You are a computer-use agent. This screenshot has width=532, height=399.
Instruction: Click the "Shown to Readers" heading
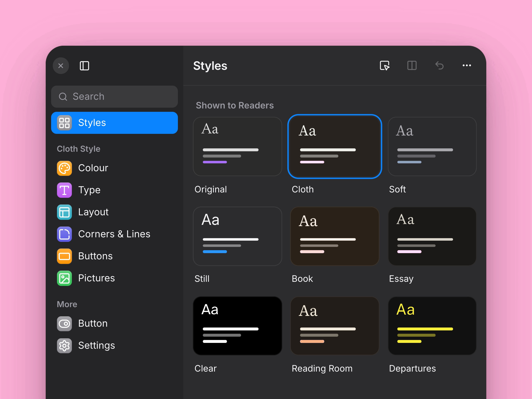[235, 105]
